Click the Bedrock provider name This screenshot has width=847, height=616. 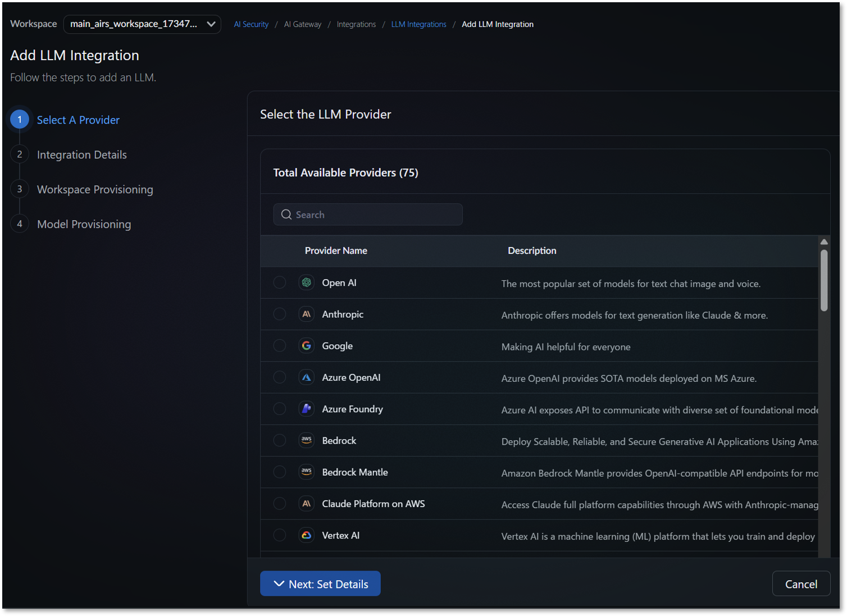339,440
